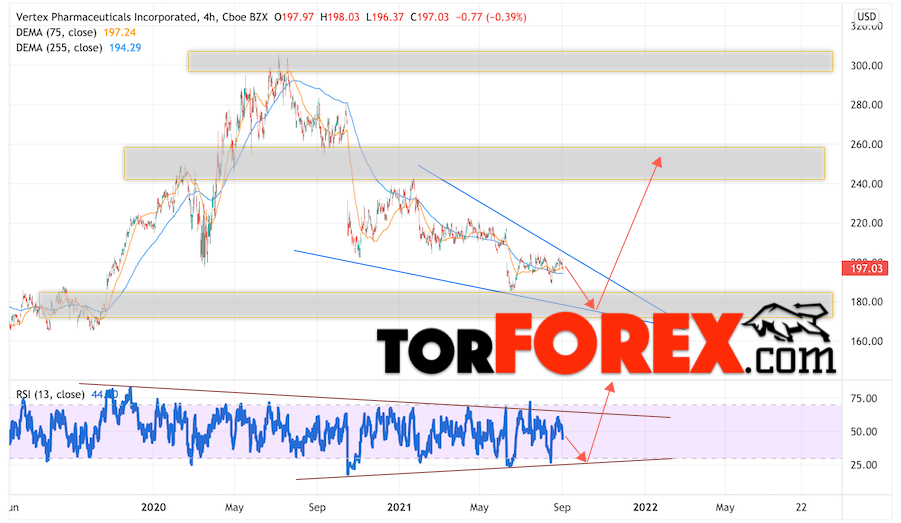Click the 260.00 price axis label
This screenshot has height=523, width=901.
coord(867,144)
